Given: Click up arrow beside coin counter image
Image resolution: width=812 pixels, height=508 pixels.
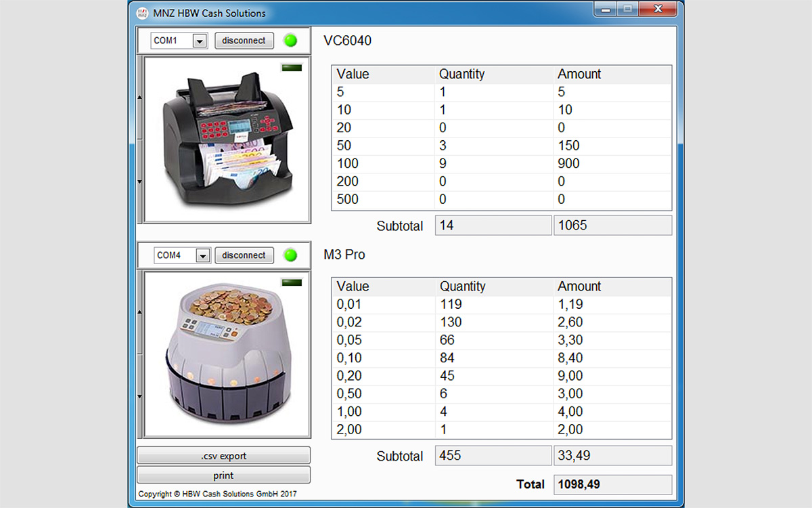Looking at the screenshot, I should point(140,312).
